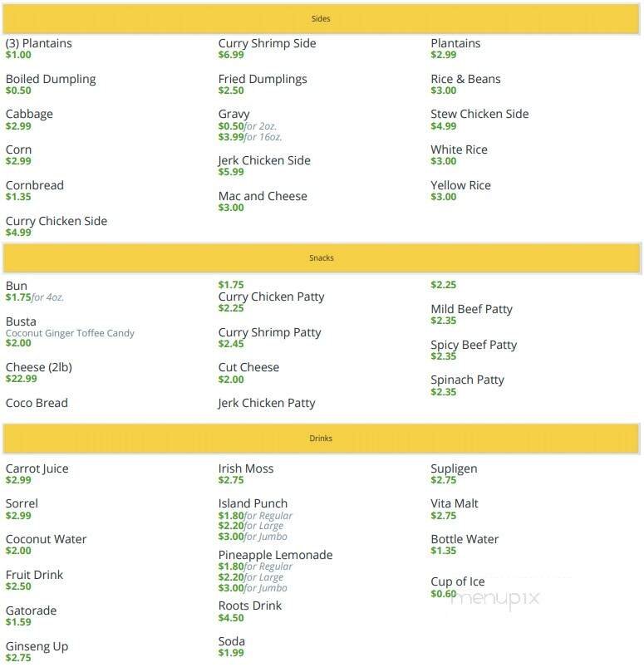Click the Roots Drink item
The width and height of the screenshot is (644, 667).
tap(249, 606)
